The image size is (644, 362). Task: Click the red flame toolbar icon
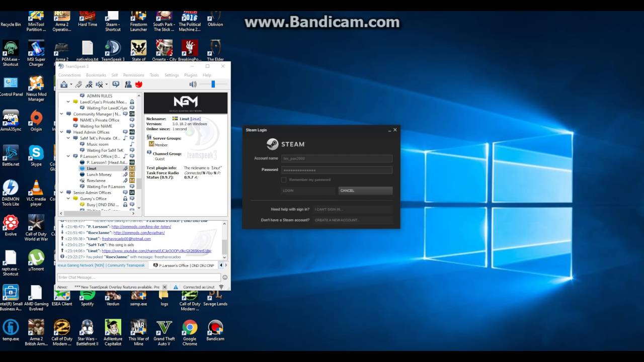139,84
